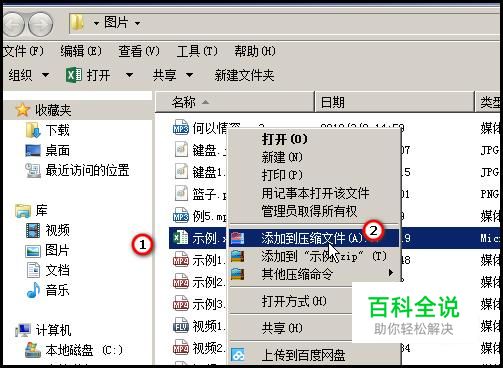Click the image icon of 篮子 file
Image resolution: width=503 pixels, height=368 pixels.
tap(181, 194)
